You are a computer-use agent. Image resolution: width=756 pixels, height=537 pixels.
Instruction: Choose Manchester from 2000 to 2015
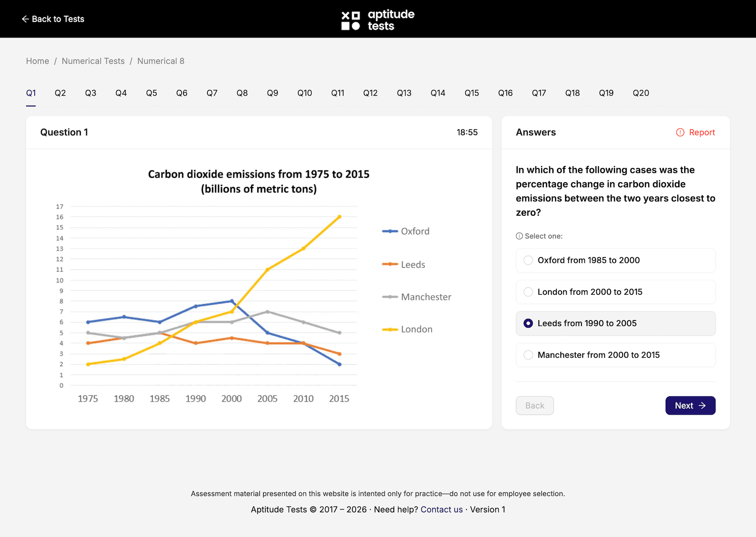pos(615,355)
